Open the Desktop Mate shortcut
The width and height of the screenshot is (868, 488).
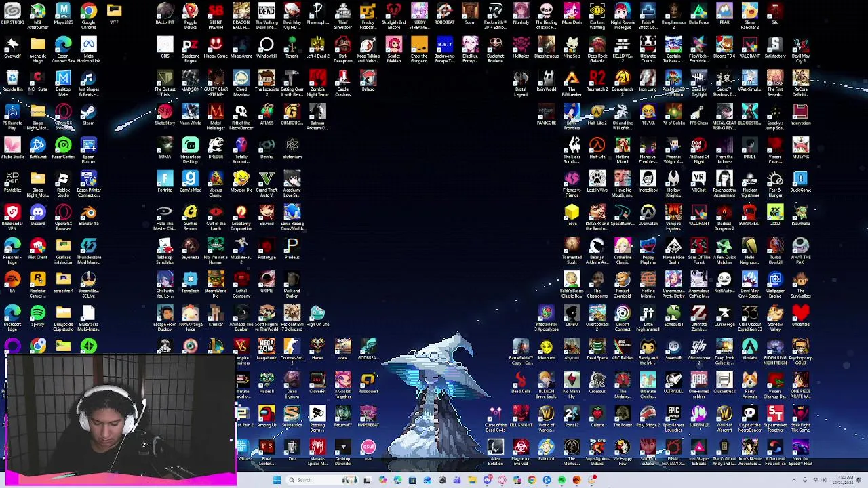(63, 83)
